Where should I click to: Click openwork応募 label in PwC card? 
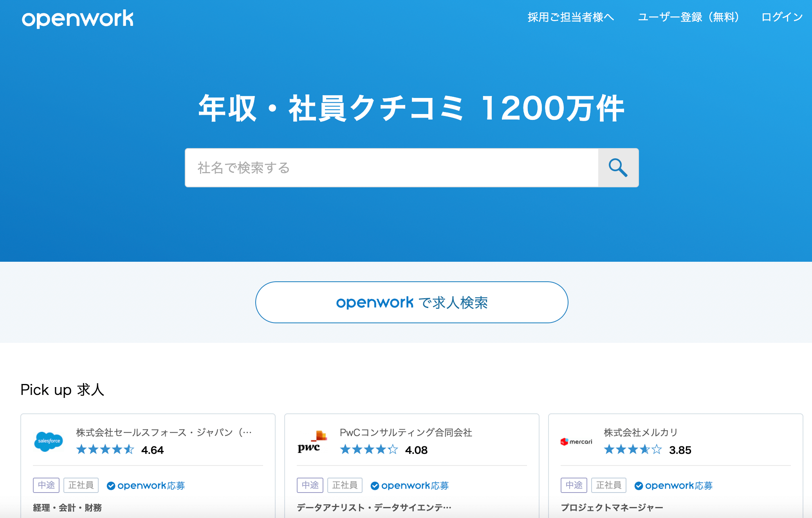415,486
